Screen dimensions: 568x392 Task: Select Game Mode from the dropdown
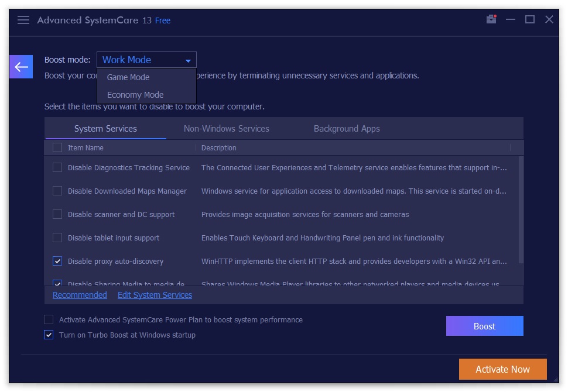click(x=128, y=77)
